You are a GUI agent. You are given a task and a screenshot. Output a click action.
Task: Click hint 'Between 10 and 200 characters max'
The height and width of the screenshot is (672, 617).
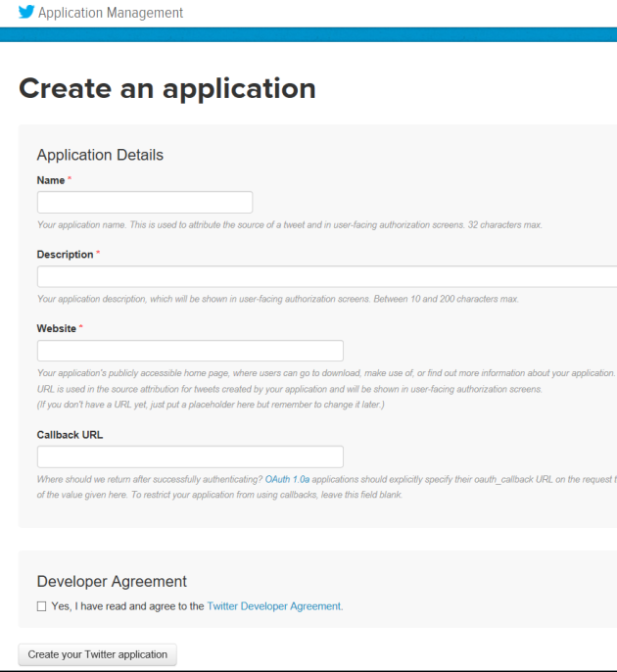[x=278, y=299]
